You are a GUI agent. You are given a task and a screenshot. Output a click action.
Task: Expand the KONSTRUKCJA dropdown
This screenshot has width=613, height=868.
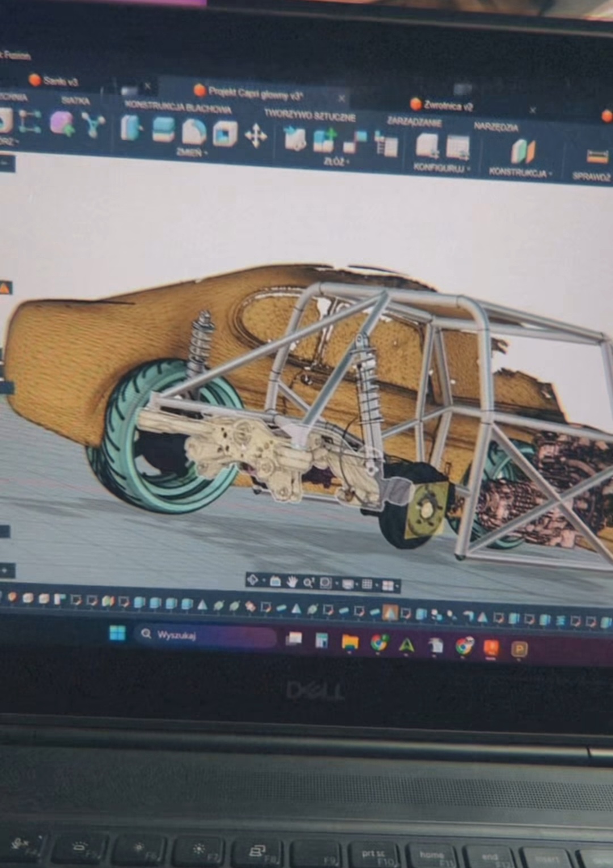click(x=520, y=172)
